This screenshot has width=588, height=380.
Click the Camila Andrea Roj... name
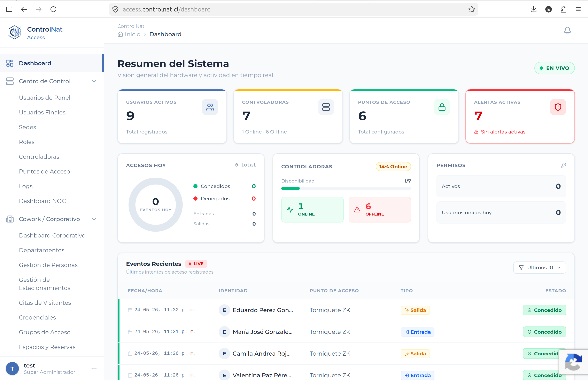(x=261, y=354)
